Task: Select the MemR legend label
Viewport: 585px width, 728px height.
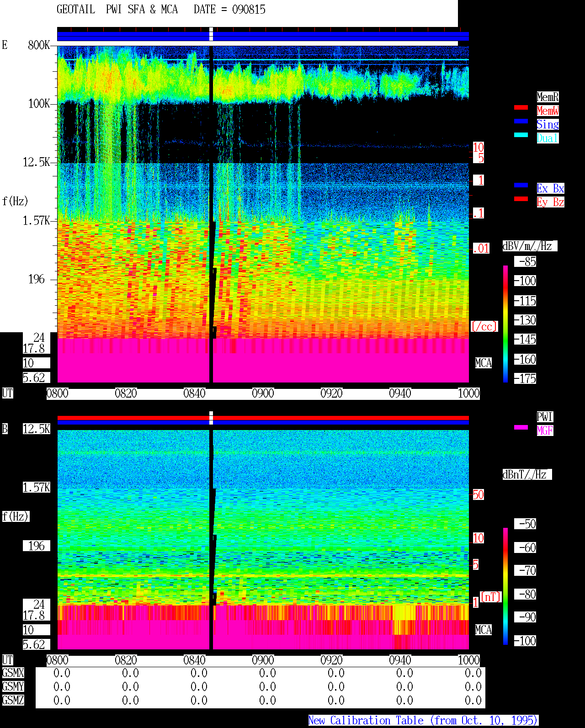Action: (x=548, y=97)
